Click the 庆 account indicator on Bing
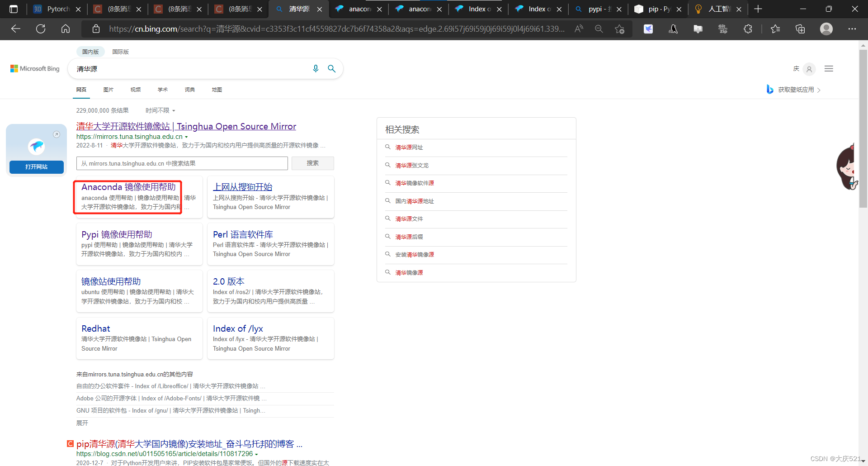 tap(797, 69)
